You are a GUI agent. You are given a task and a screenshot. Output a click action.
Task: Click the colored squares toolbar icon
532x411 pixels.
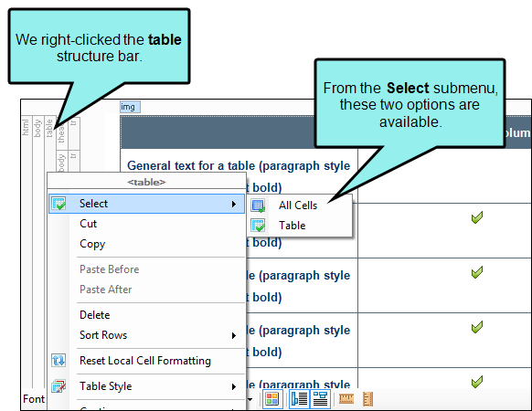click(272, 399)
